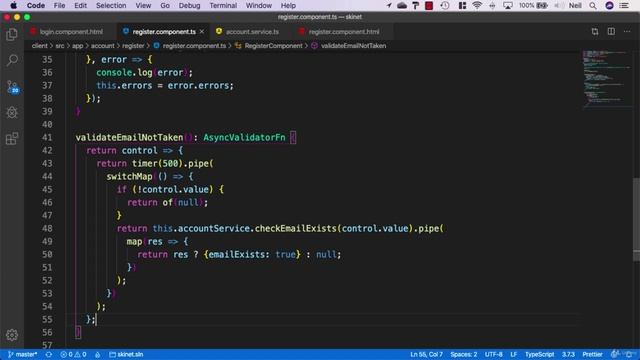Click TypeScript version 3.7.3 in status bar
The width and height of the screenshot is (640, 360).
tap(568, 354)
